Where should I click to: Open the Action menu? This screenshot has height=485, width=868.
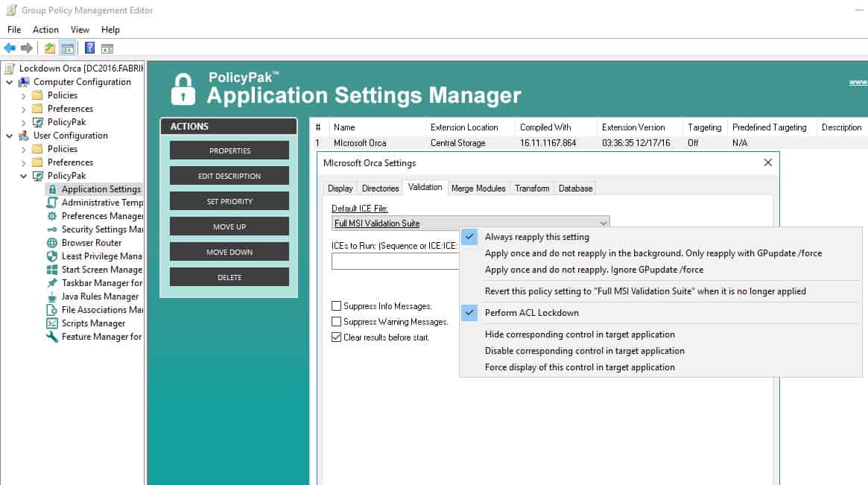coord(45,30)
